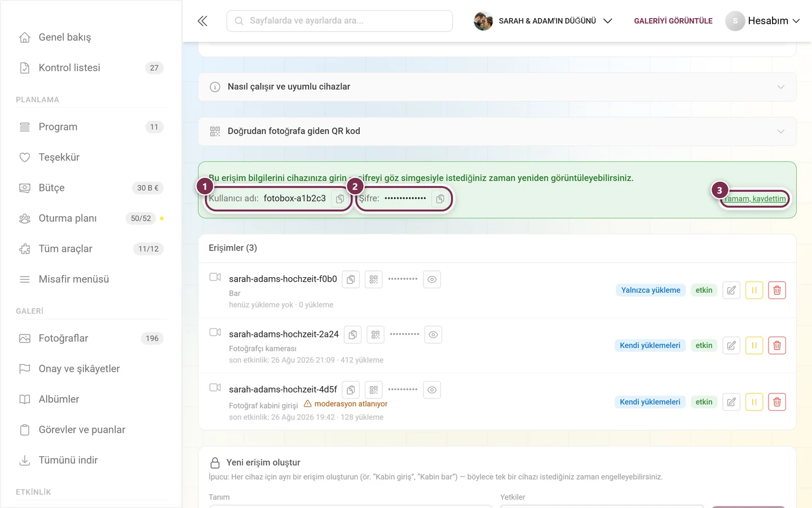Delete the Fotoğraf kabini girişi access
The image size is (812, 508).
point(777,402)
